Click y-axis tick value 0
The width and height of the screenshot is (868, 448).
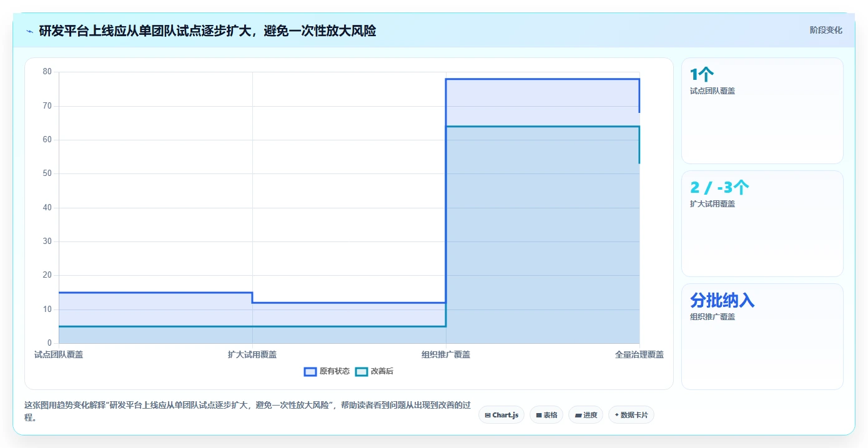pos(49,343)
